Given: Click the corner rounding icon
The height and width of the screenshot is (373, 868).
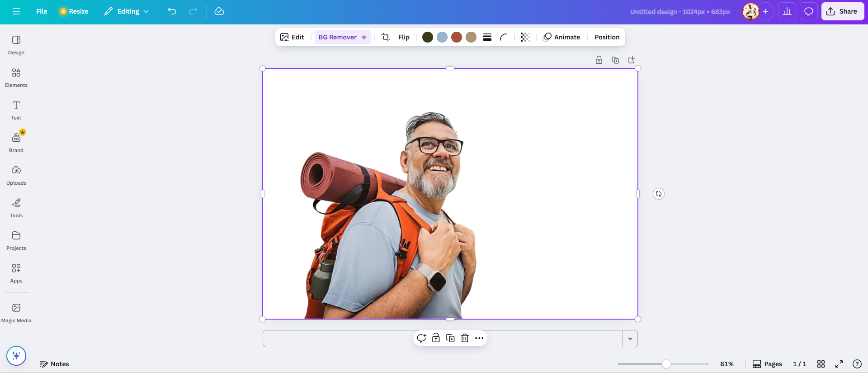Looking at the screenshot, I should (504, 37).
